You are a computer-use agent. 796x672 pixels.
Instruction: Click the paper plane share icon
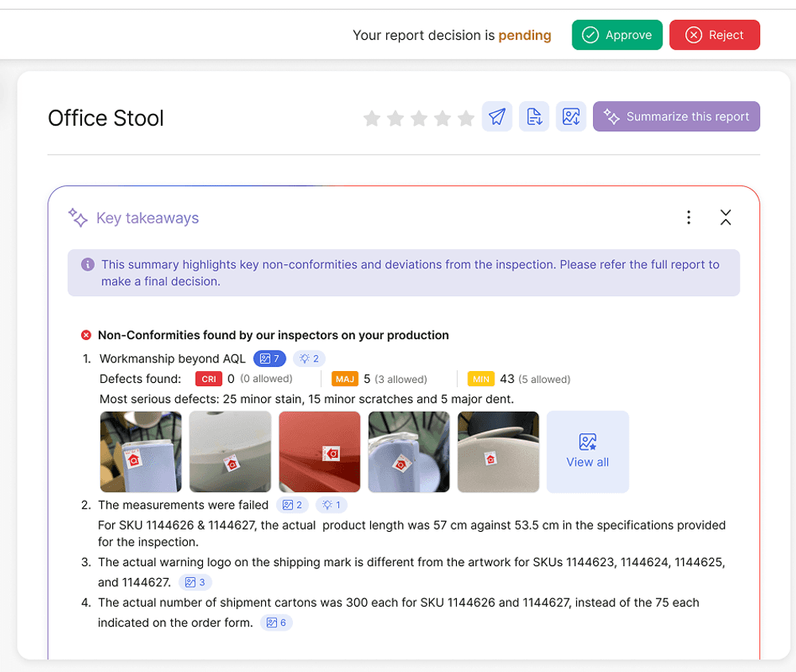coord(497,117)
